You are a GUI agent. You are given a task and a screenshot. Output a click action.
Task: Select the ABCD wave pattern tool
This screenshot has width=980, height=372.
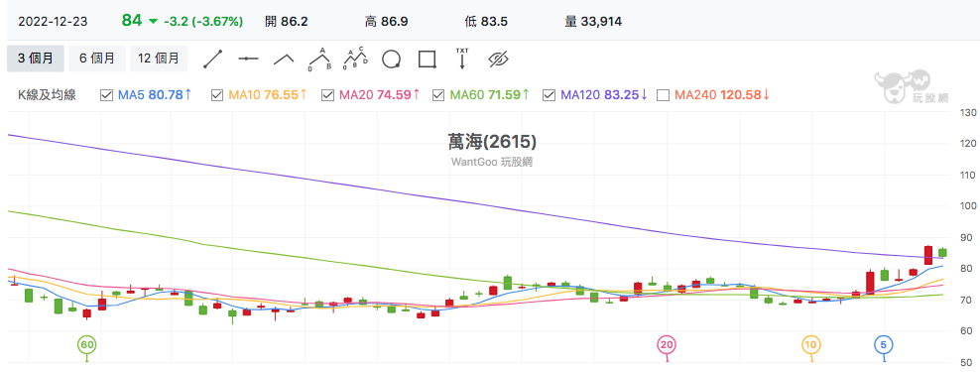pyautogui.click(x=356, y=59)
